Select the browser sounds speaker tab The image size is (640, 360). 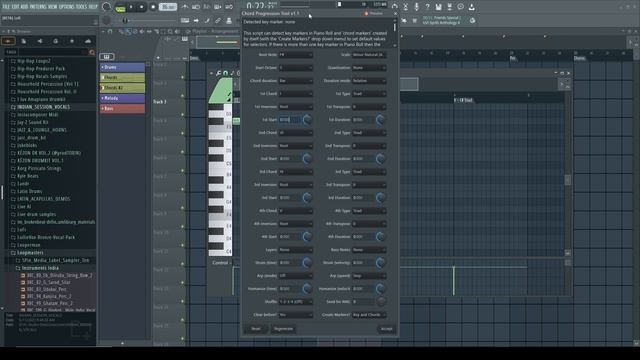40,41
